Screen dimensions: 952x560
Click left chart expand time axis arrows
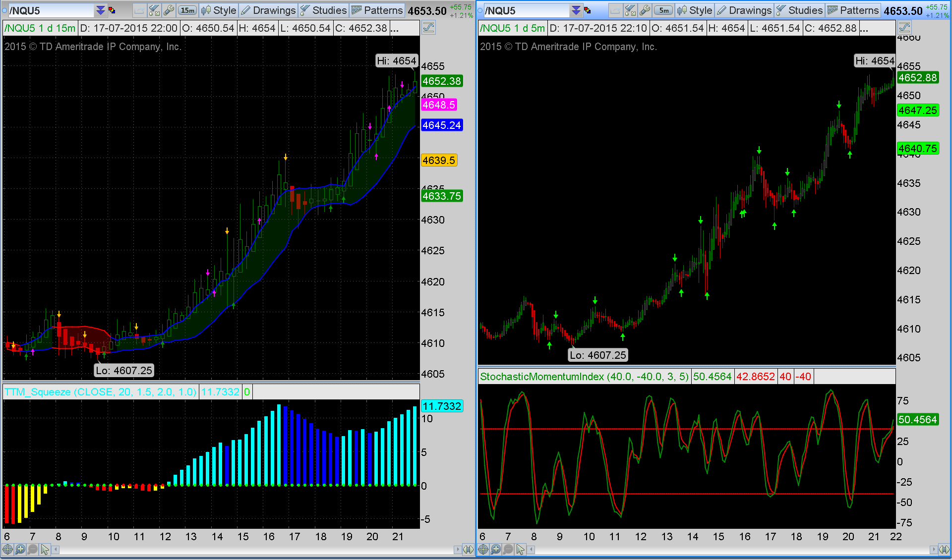coord(468,549)
